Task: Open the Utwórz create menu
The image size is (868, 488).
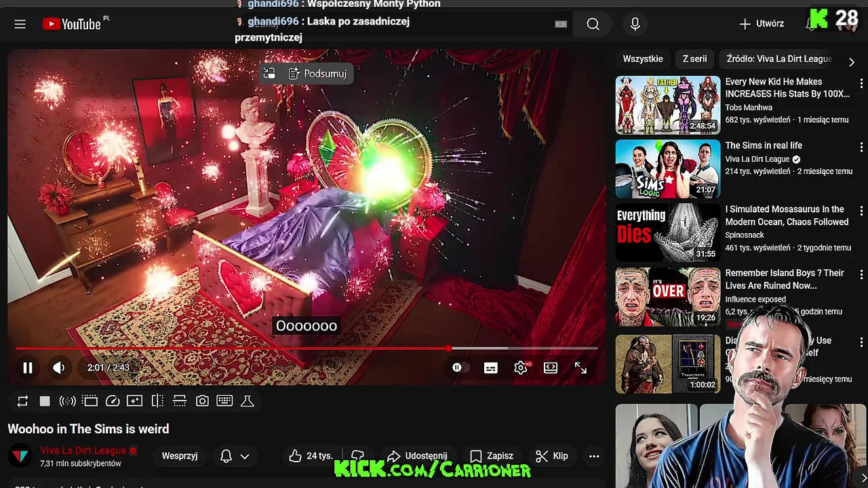Action: click(762, 24)
